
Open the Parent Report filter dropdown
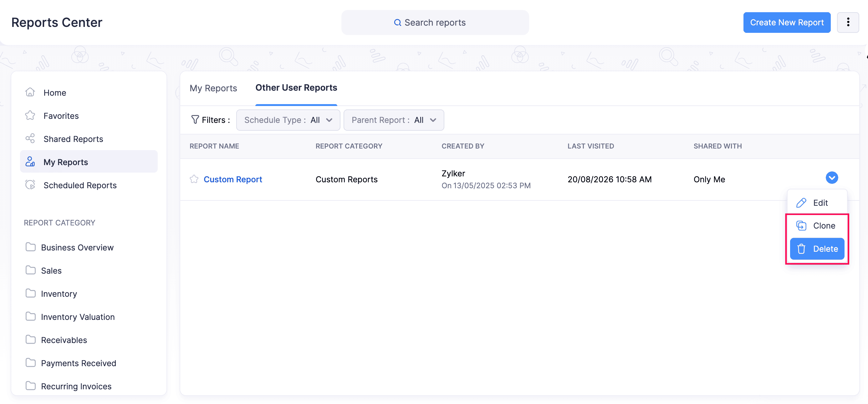[394, 120]
